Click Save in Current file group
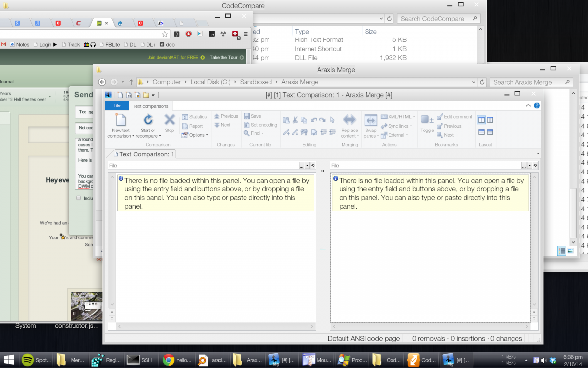The width and height of the screenshot is (588, 368). [x=253, y=116]
